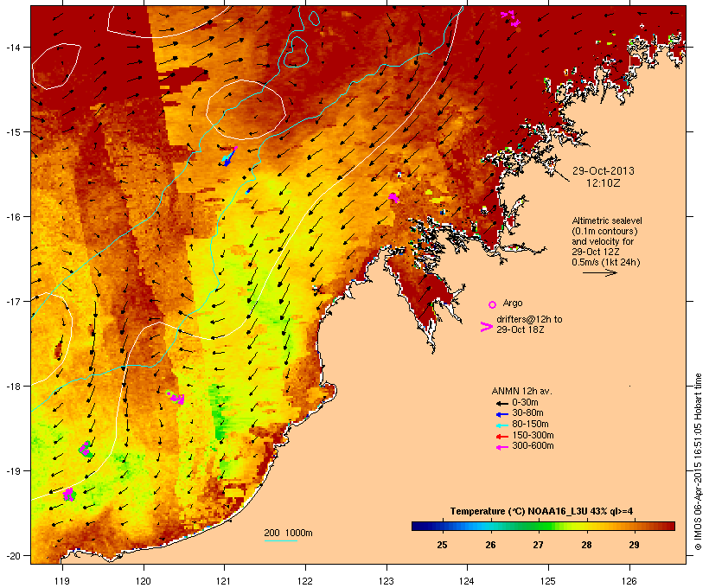Click the 0.5m/s velocity scale arrow
Screen dimensions: 709x588
click(x=599, y=272)
